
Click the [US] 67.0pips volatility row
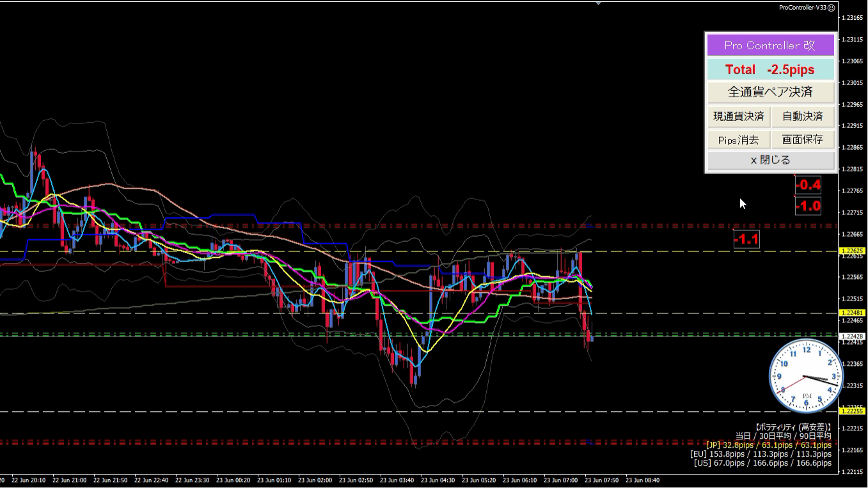[x=762, y=462]
